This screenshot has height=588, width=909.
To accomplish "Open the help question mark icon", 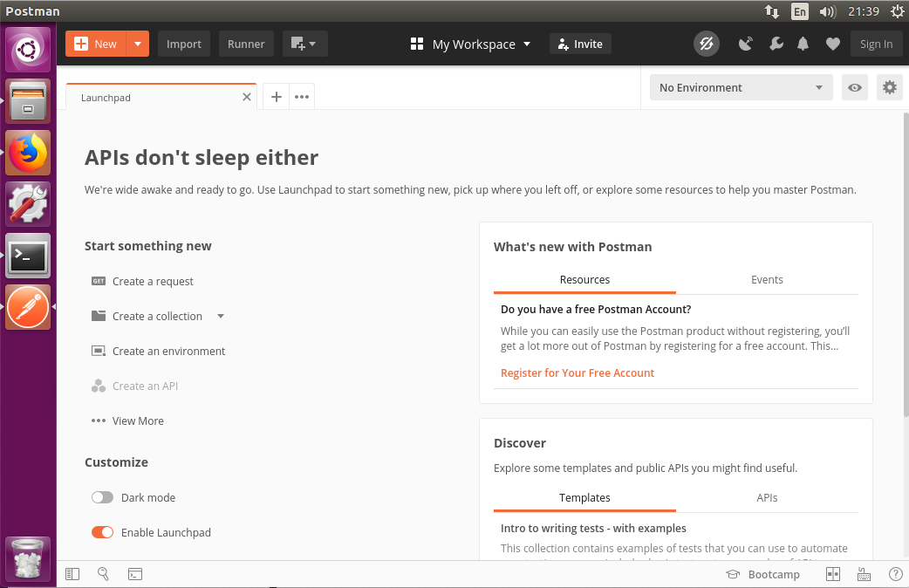I will (x=895, y=574).
